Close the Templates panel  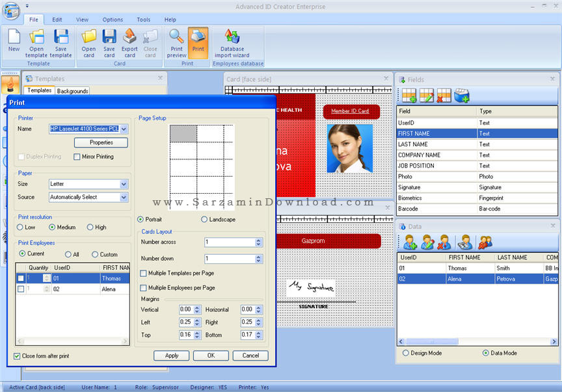[160, 78]
